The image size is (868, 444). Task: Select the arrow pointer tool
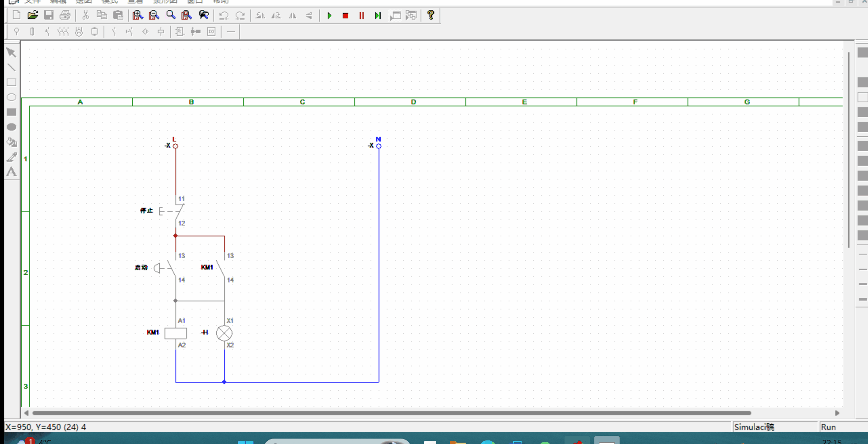(12, 53)
